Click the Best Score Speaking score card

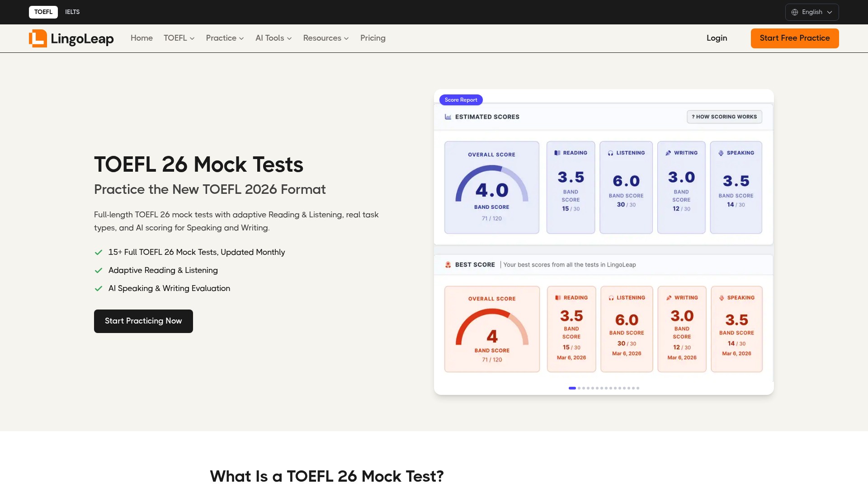tap(737, 329)
